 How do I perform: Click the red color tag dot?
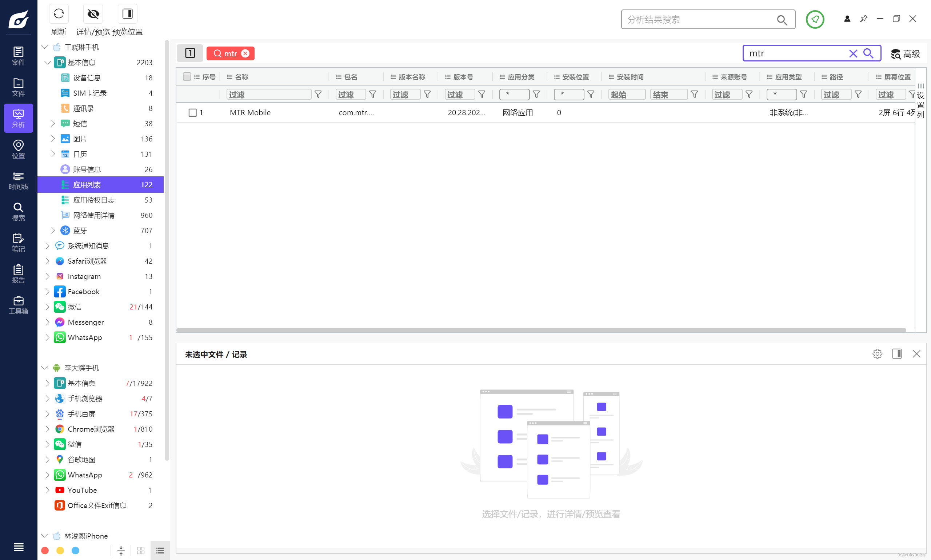click(45, 551)
